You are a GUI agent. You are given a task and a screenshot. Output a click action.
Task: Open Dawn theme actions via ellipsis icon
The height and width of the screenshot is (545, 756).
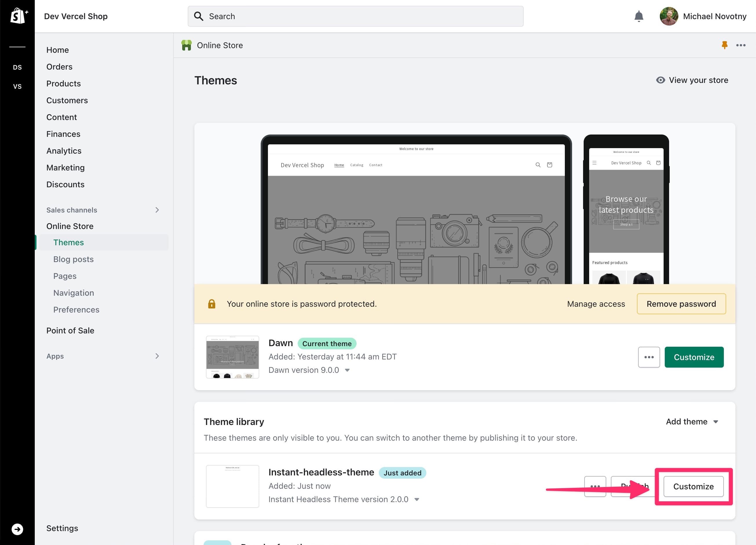click(649, 357)
